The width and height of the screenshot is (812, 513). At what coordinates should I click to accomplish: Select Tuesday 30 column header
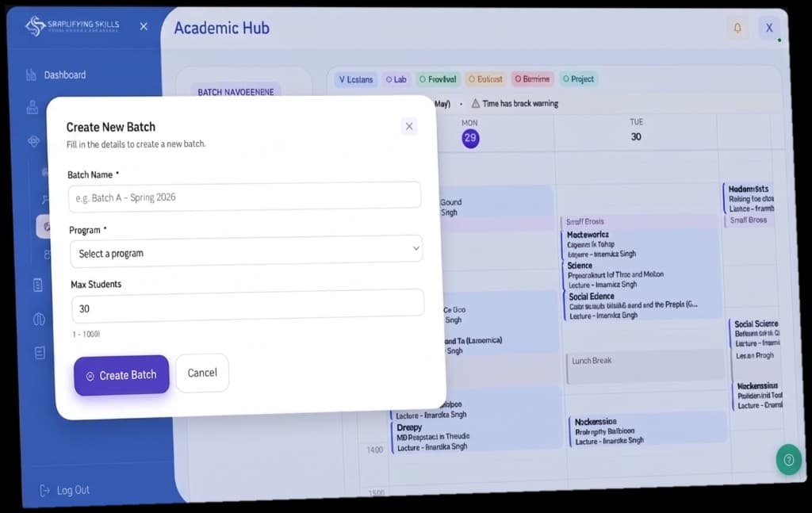(636, 130)
